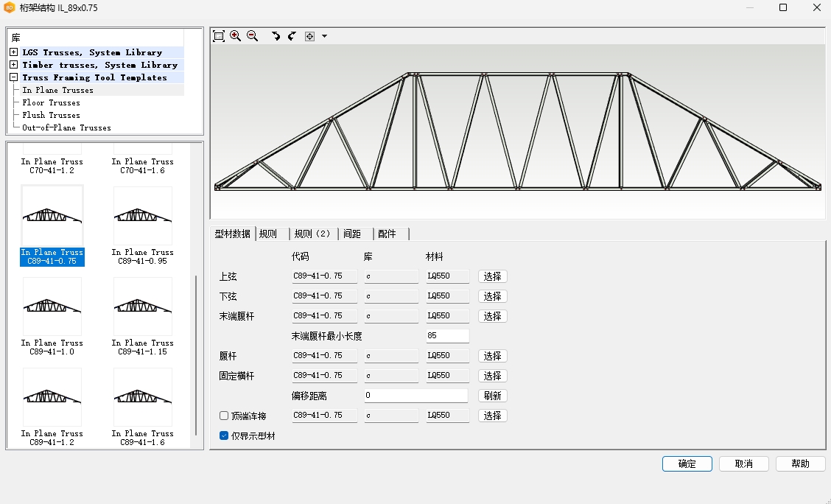Click 选择 button for 下弦 row
Screen dimensions: 831x504
(x=492, y=296)
